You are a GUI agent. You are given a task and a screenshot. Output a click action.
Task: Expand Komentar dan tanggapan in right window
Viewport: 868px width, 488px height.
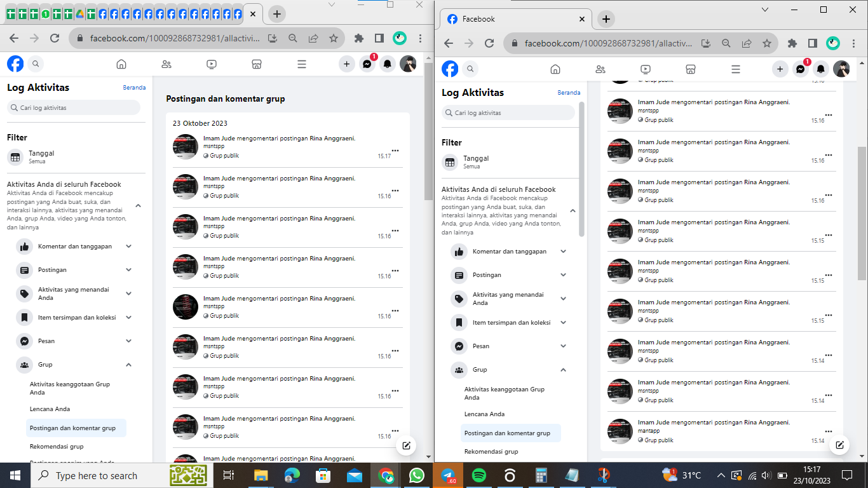[x=563, y=251]
